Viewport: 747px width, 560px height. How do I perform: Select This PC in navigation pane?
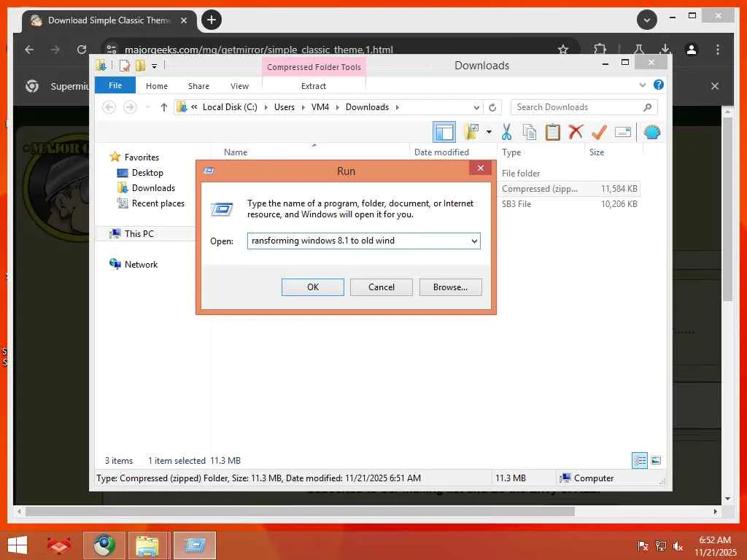click(139, 234)
